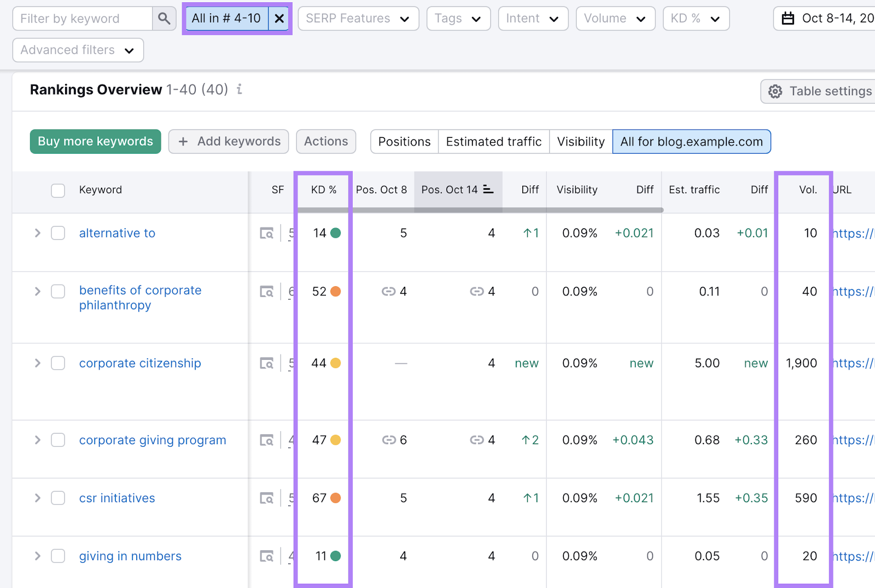Switch to the Estimated traffic tab
The image size is (875, 588).
pos(493,141)
